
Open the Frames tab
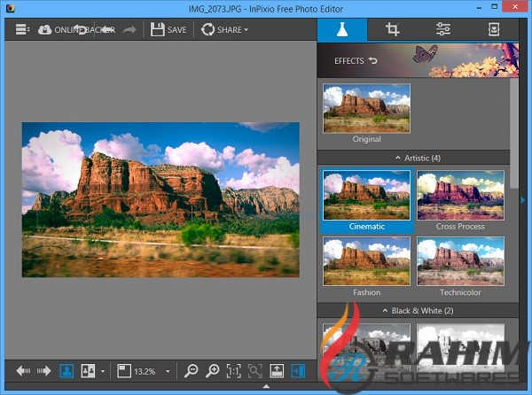click(x=493, y=29)
